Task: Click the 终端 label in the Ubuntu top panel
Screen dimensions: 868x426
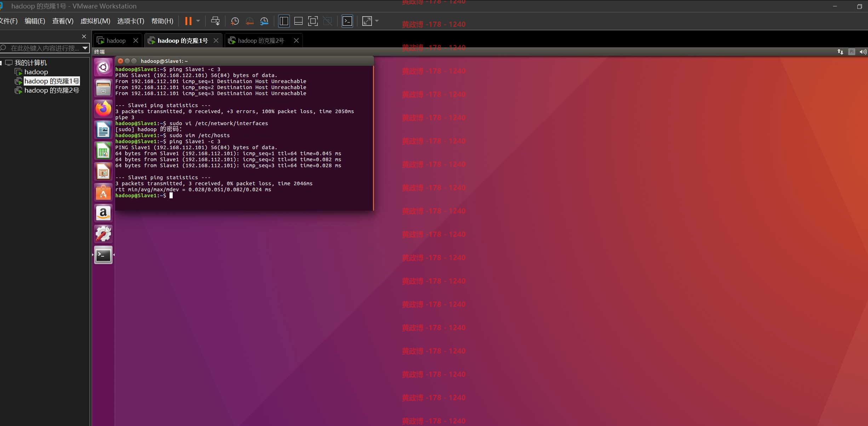Action: [x=99, y=52]
